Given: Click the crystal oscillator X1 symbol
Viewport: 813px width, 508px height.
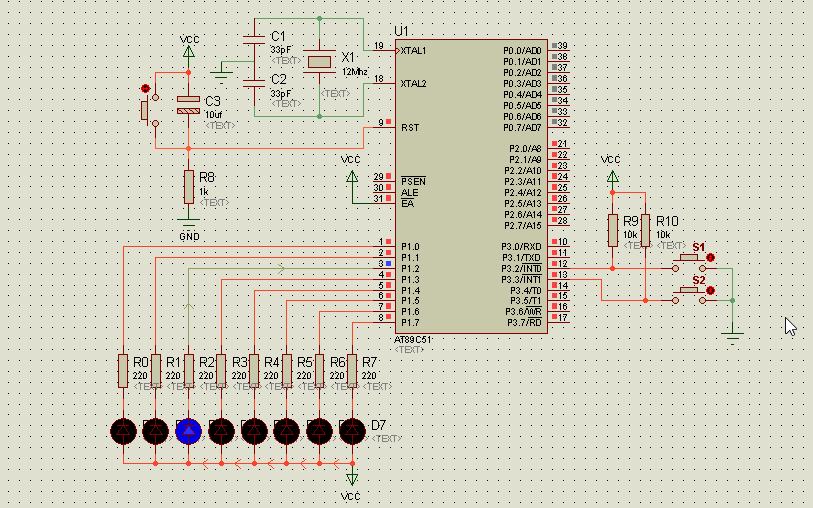Looking at the screenshot, I should coord(319,62).
